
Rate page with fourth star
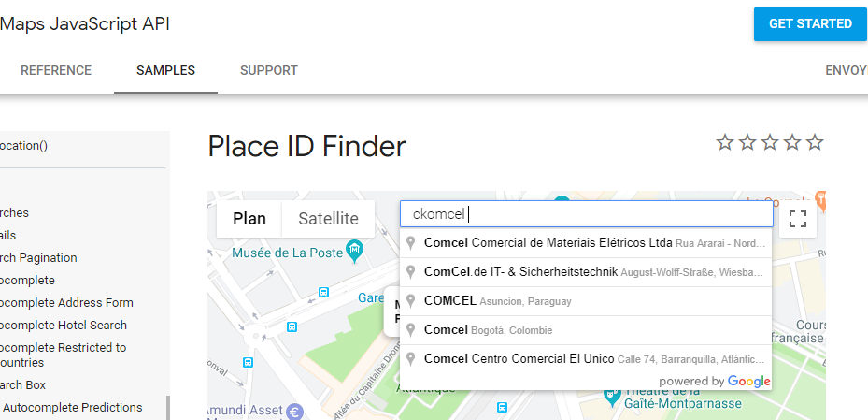click(792, 143)
